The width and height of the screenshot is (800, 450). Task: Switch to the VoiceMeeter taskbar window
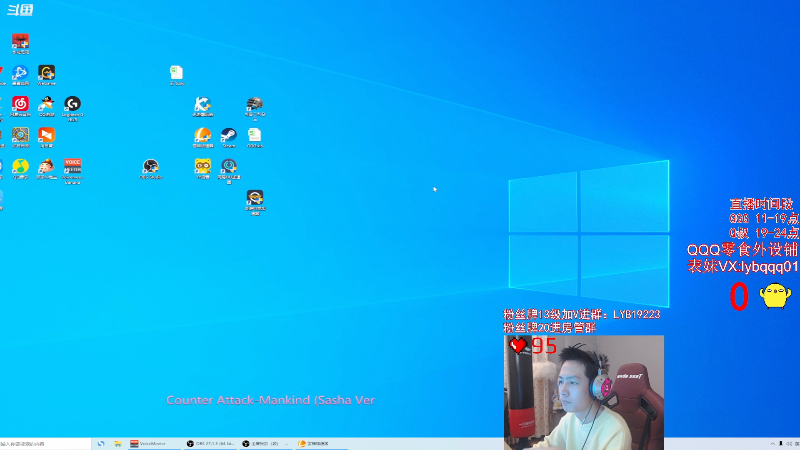(154, 444)
